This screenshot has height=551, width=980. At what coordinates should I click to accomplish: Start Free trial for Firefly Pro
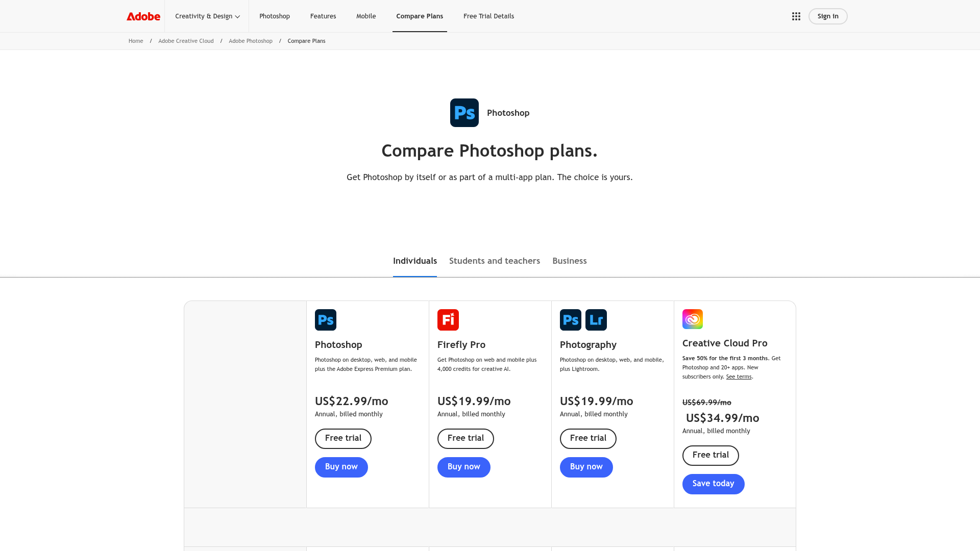(465, 439)
